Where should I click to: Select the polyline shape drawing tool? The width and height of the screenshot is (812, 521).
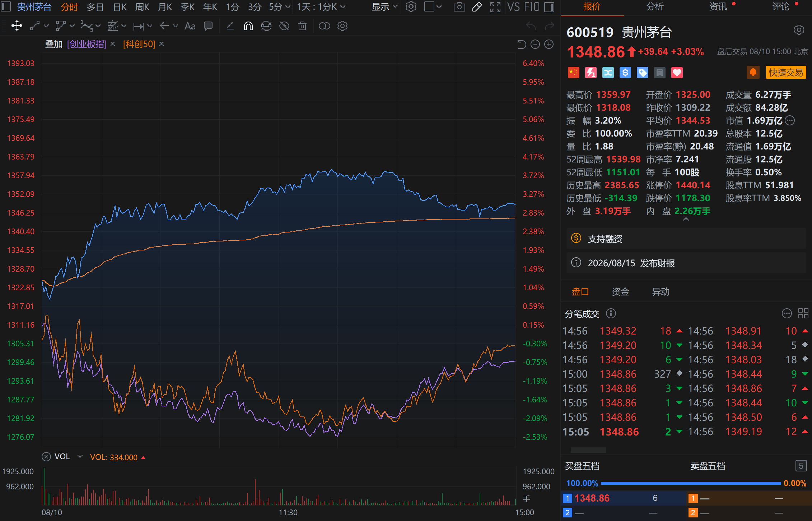tap(61, 26)
